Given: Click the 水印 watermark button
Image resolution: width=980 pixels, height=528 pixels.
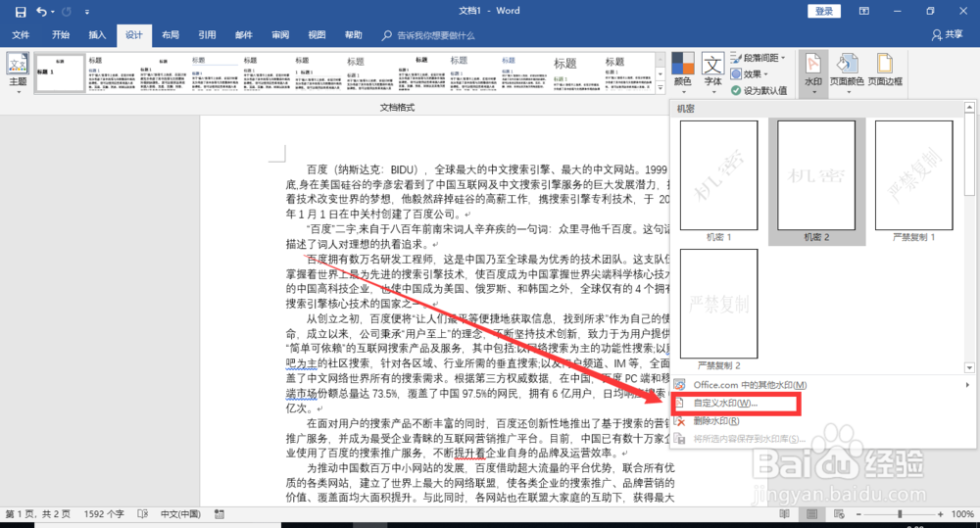Looking at the screenshot, I should 813,73.
